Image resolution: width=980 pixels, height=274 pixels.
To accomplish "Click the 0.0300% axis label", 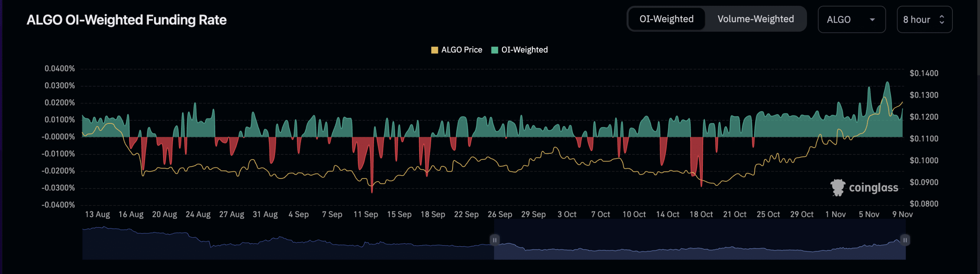I will [x=60, y=86].
